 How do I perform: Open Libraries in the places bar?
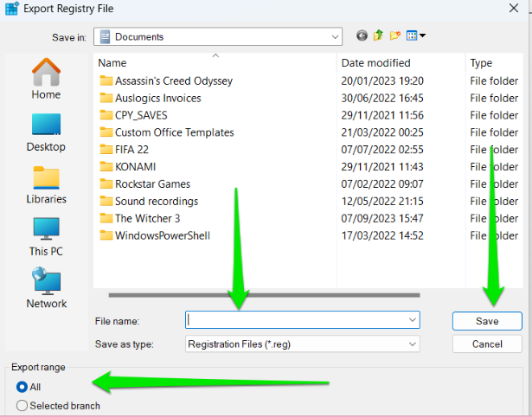click(46, 185)
